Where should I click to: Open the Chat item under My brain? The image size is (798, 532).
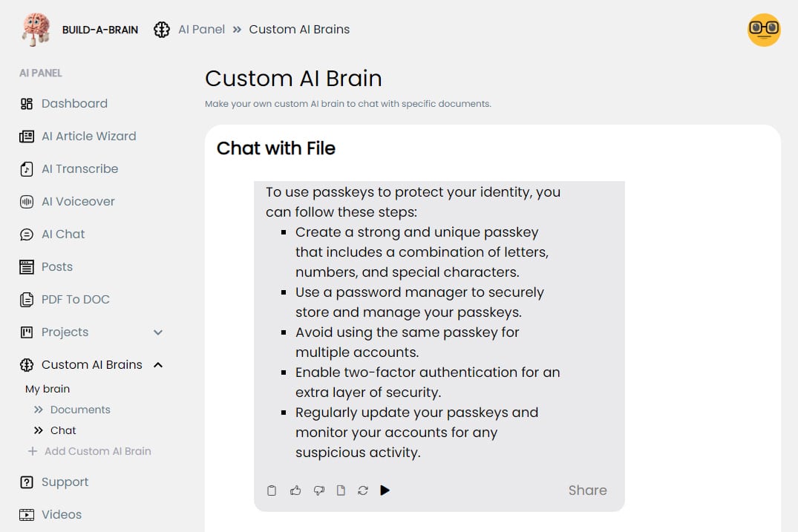click(63, 430)
